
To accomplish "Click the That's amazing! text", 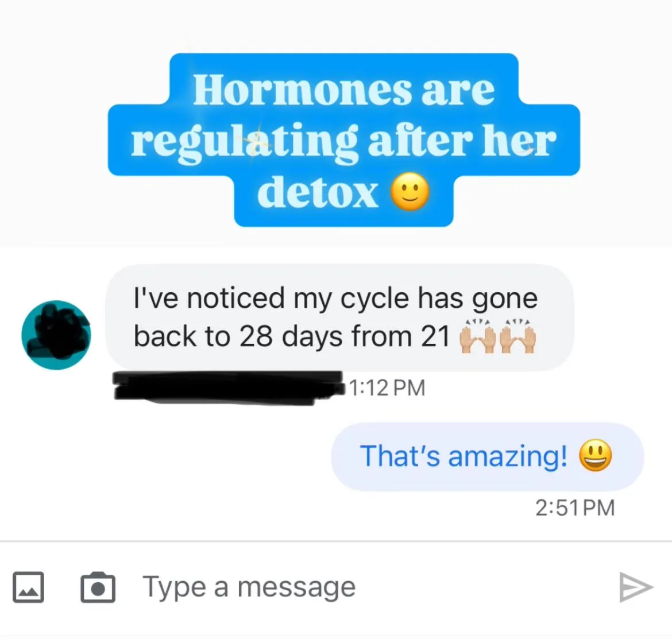I will [464, 456].
